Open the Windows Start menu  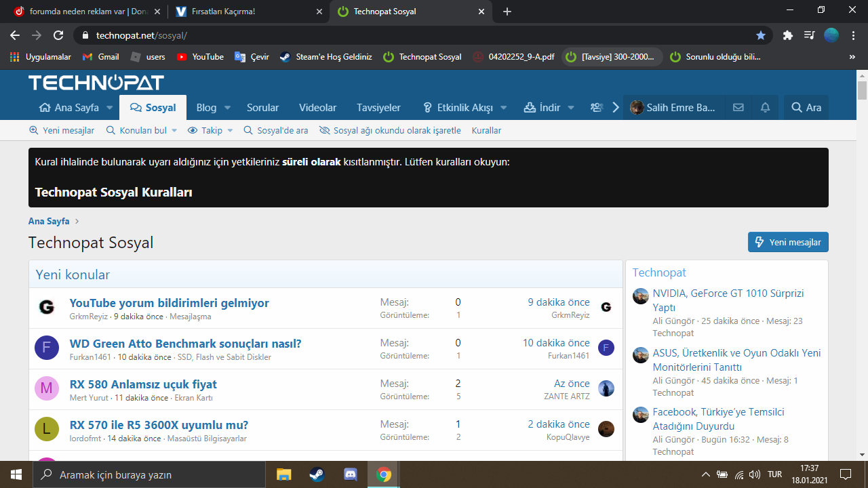(16, 474)
